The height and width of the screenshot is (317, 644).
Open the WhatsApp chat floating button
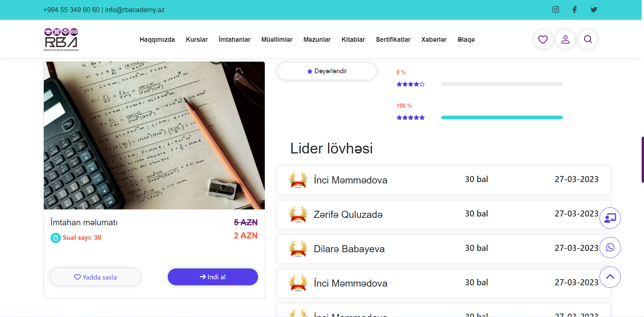(x=610, y=248)
